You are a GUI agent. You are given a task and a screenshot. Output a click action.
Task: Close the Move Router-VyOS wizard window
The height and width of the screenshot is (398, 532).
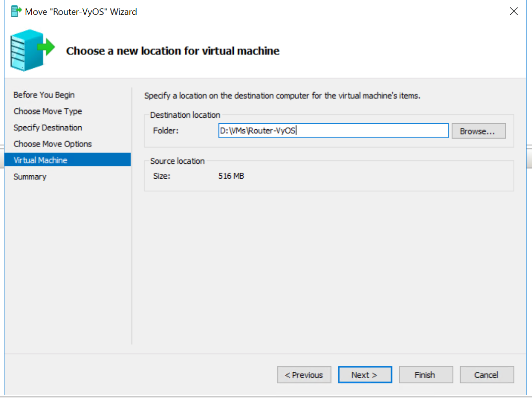(514, 11)
